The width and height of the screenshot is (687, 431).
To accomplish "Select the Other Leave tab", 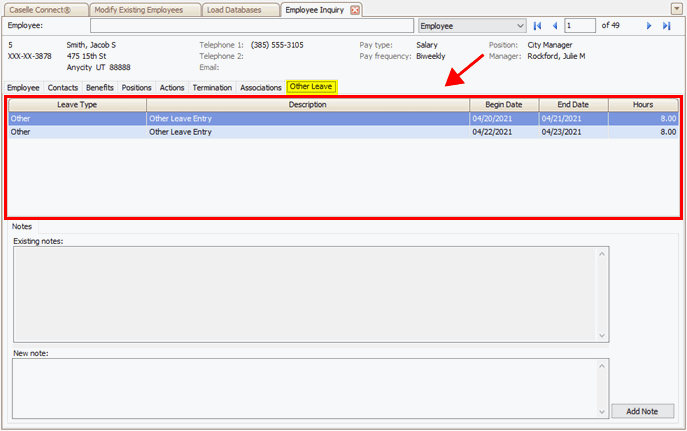I will (x=310, y=87).
